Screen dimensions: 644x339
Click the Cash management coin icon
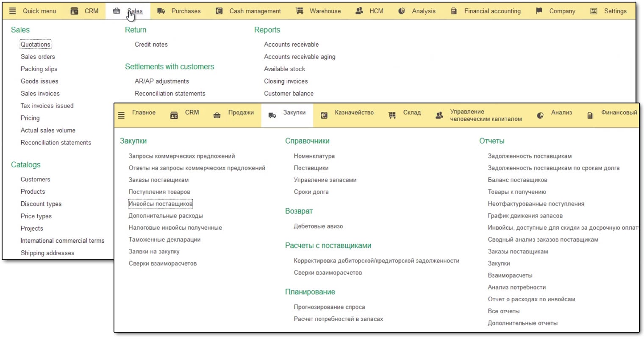point(219,11)
